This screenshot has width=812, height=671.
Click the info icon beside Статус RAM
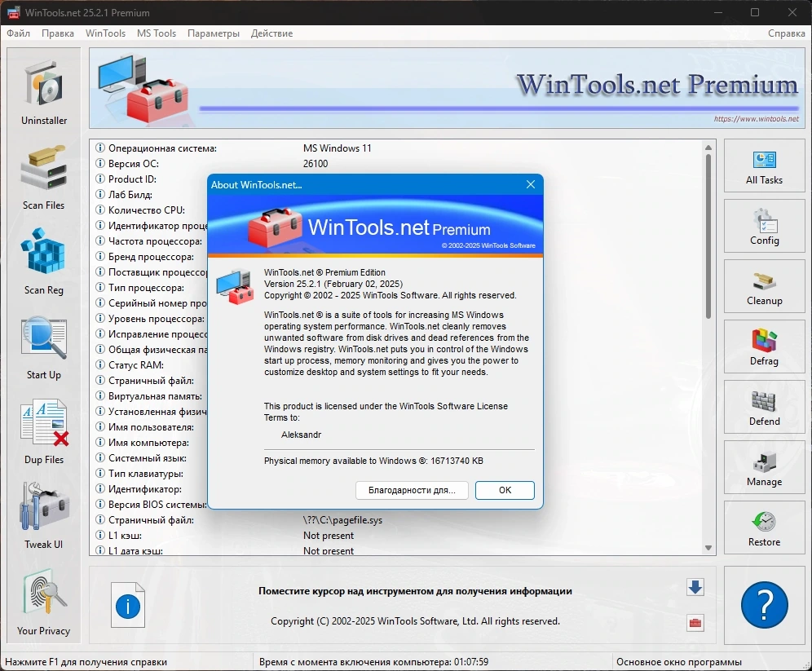[x=100, y=365]
